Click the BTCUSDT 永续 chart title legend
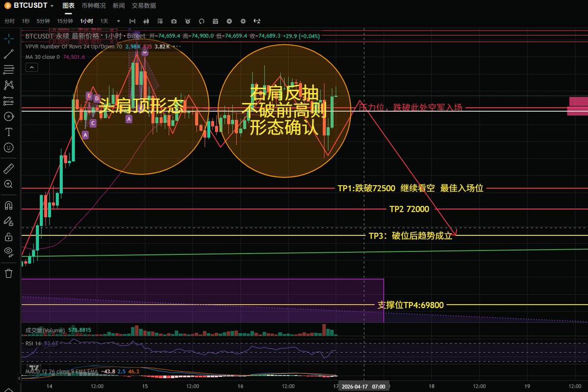The image size is (588, 392). point(86,36)
